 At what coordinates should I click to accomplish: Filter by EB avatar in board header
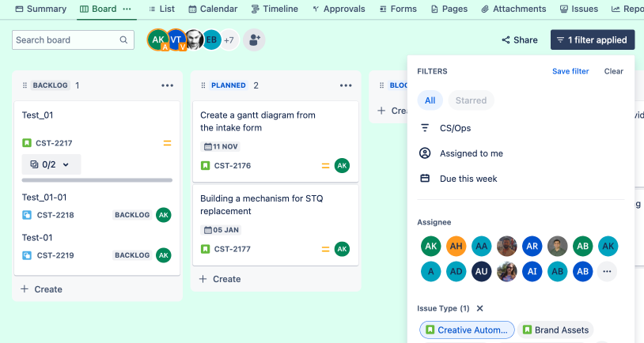211,40
